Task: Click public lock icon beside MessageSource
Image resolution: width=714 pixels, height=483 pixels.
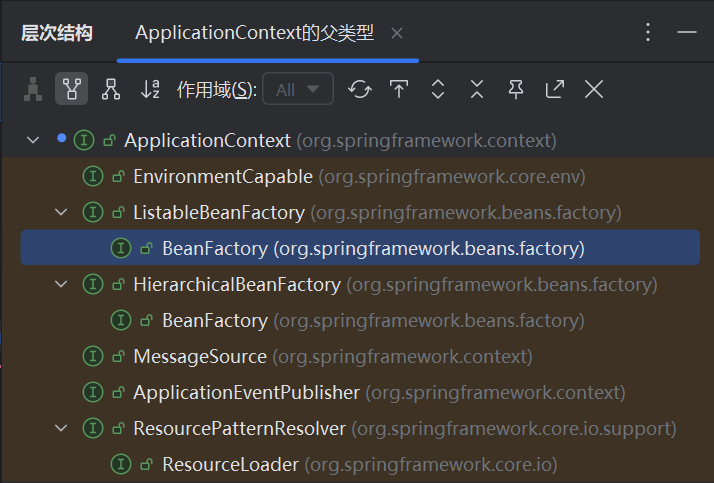Action: (x=118, y=356)
